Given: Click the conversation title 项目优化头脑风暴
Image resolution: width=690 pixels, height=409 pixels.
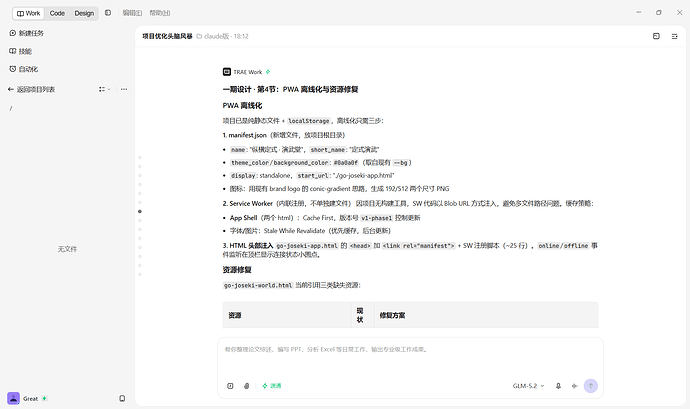Looking at the screenshot, I should click(x=167, y=36).
